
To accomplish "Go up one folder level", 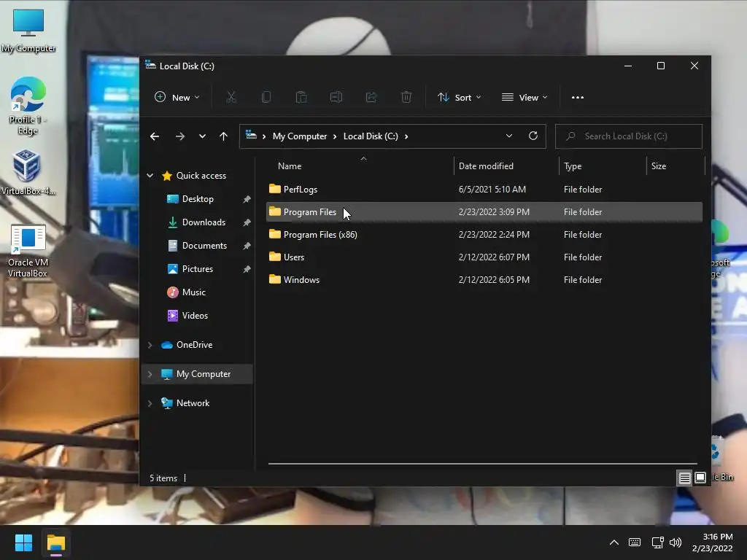I will (223, 136).
